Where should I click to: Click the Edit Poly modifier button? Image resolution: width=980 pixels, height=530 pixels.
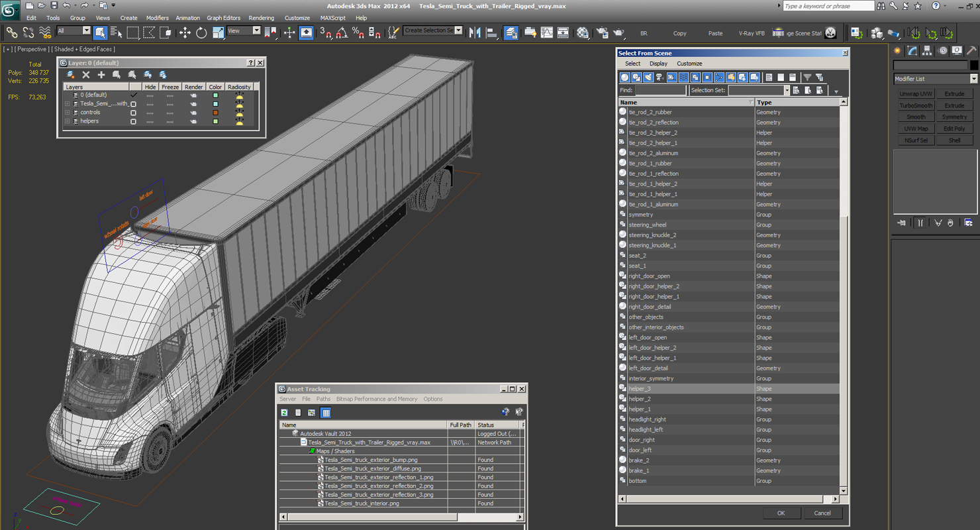click(x=954, y=129)
